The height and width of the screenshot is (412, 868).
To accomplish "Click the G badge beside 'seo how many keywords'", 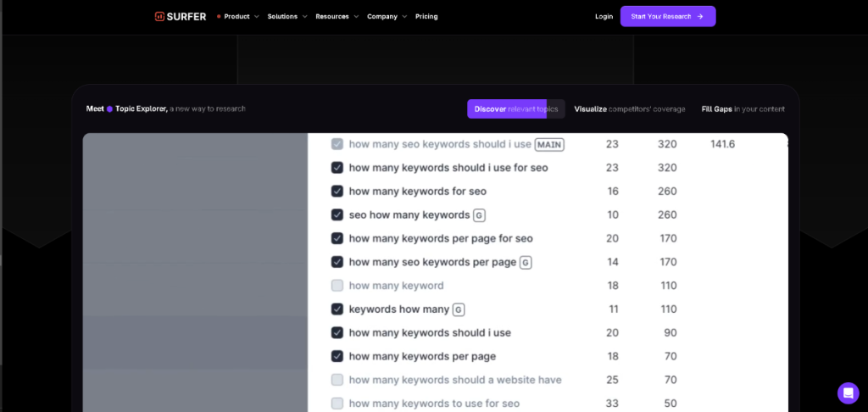I will click(480, 214).
